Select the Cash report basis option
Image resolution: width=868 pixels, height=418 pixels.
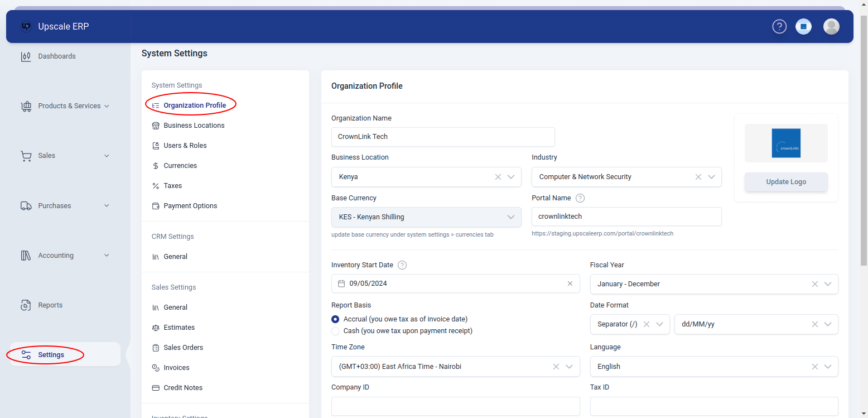(x=335, y=331)
